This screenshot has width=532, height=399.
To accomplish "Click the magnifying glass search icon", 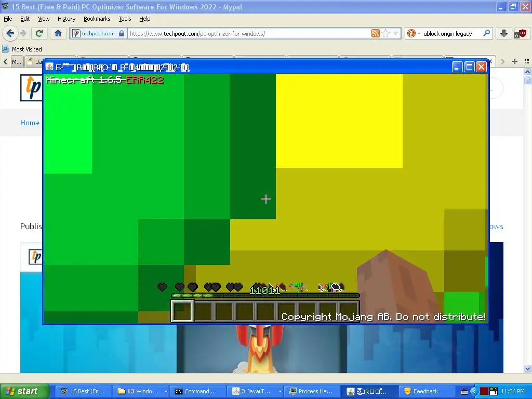I will 486,33.
